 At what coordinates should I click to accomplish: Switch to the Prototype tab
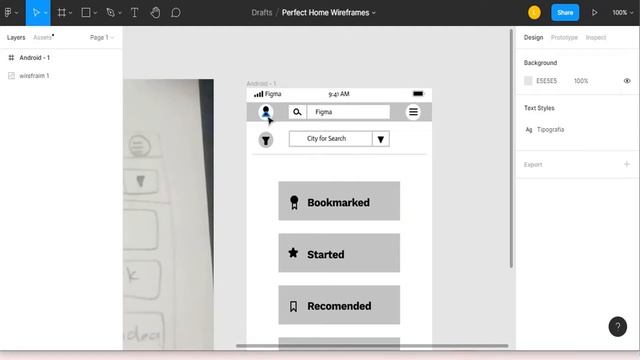pos(564,38)
